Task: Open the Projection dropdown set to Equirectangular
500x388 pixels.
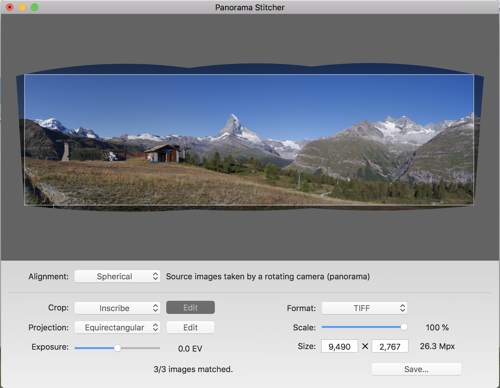Action: pos(117,327)
